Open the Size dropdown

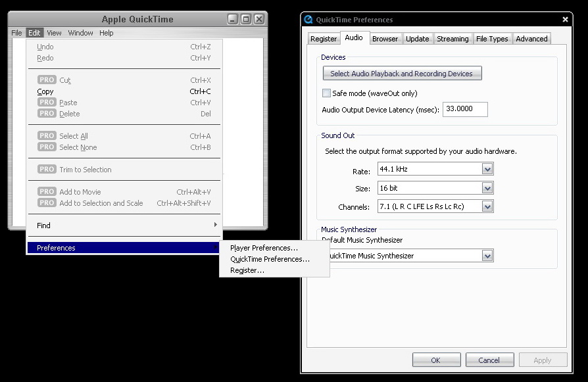tap(488, 187)
